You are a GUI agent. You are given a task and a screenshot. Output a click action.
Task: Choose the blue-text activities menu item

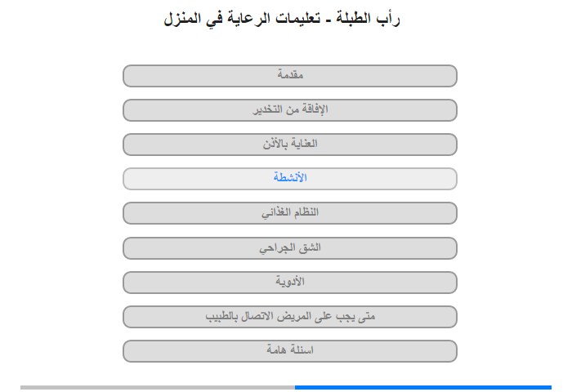tap(290, 179)
